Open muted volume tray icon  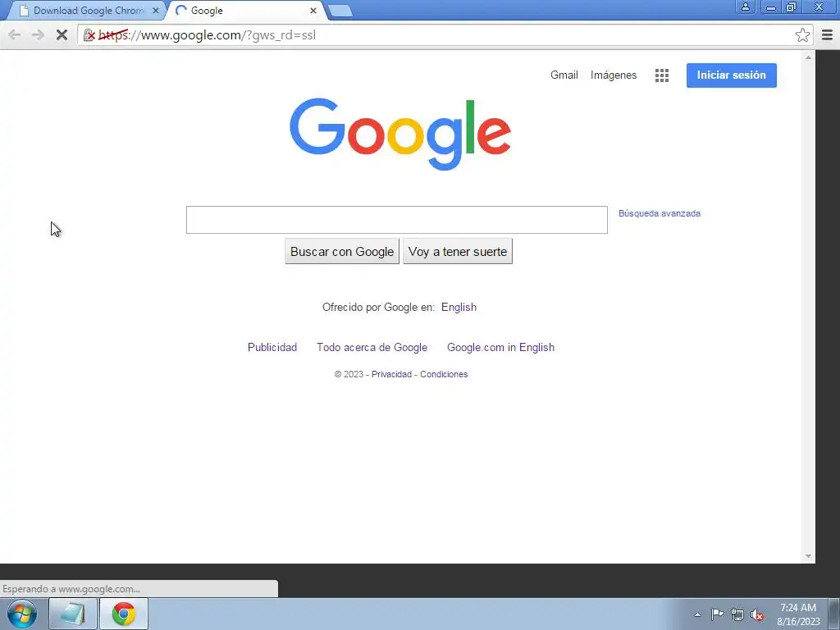coord(757,615)
